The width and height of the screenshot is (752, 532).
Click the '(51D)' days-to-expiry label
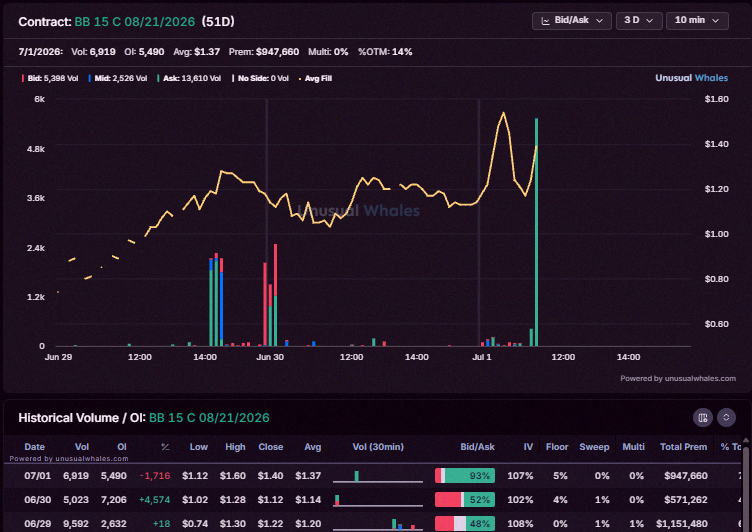click(218, 22)
